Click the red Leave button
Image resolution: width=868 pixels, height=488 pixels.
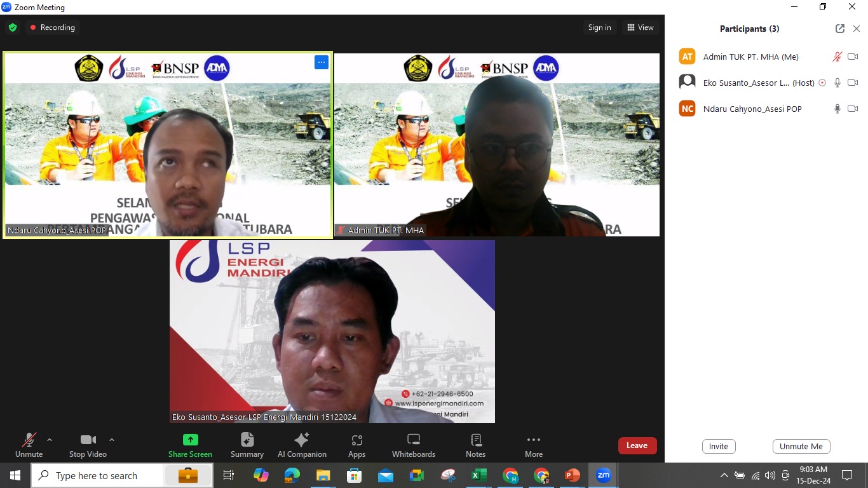coord(637,445)
